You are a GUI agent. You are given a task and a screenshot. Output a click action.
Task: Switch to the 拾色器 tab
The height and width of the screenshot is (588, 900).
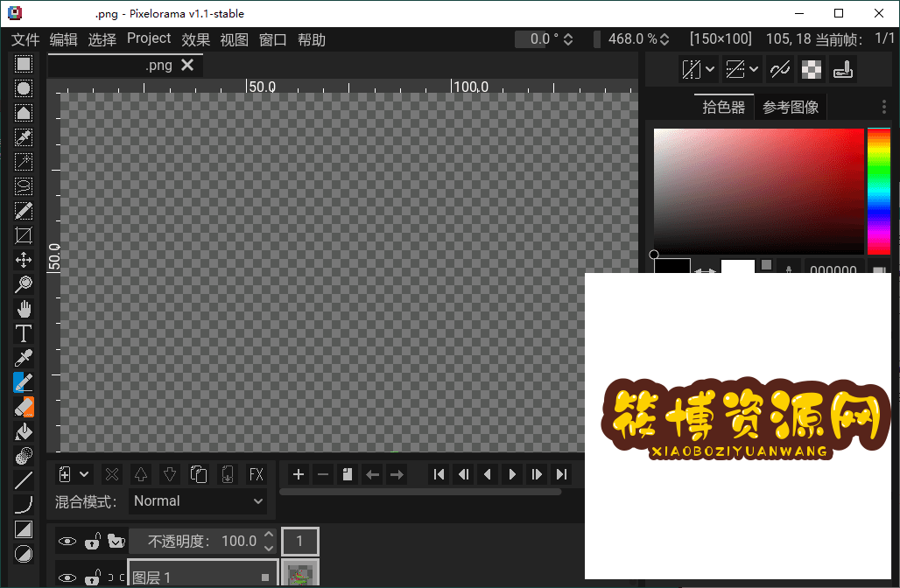724,108
